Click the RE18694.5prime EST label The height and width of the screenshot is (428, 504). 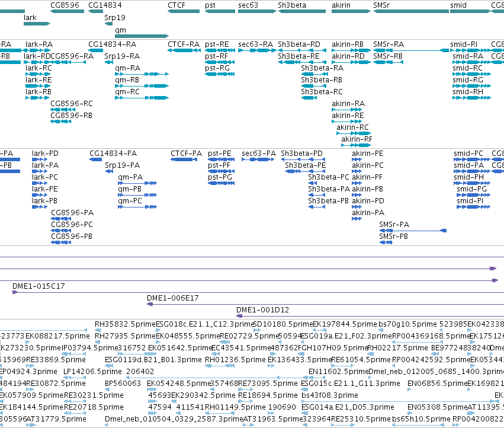coord(268,395)
